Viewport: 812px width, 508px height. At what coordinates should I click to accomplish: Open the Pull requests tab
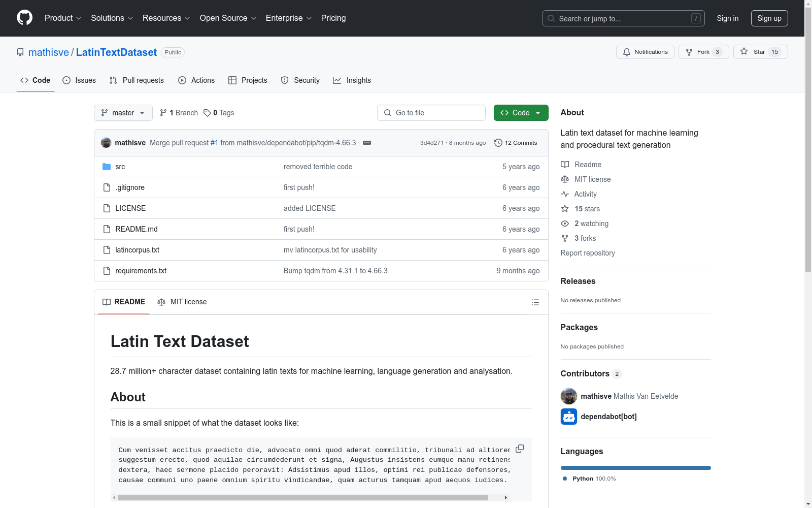[x=137, y=80]
